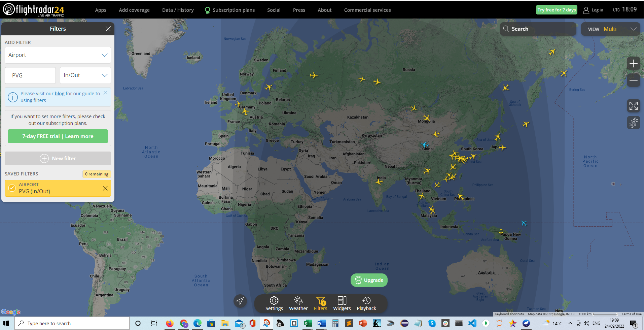
Task: Open the Widgets panel
Action: [x=342, y=304]
